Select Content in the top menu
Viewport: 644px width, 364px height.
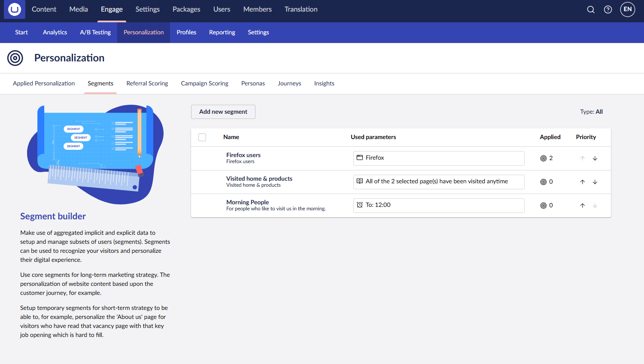click(x=44, y=9)
